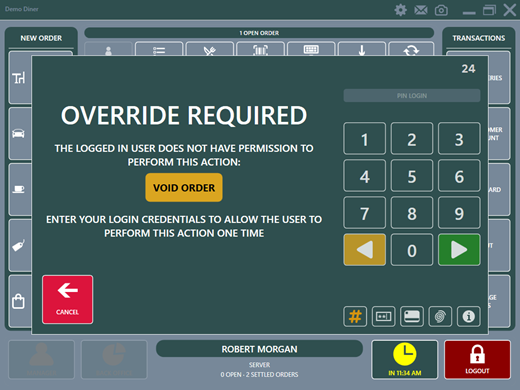Screen dimensions: 520x390
Task: Tap keypad digit 8
Action: (412, 212)
